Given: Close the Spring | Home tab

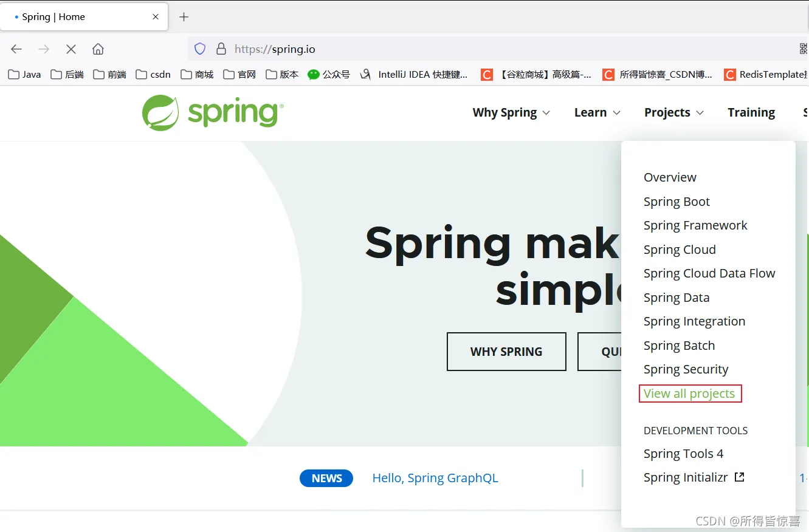Looking at the screenshot, I should [x=156, y=17].
